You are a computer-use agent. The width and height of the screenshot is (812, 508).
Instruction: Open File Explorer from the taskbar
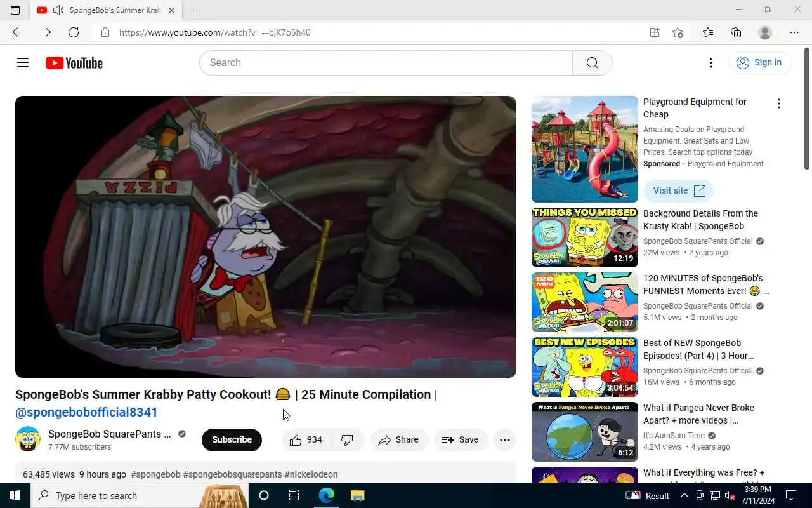[357, 495]
